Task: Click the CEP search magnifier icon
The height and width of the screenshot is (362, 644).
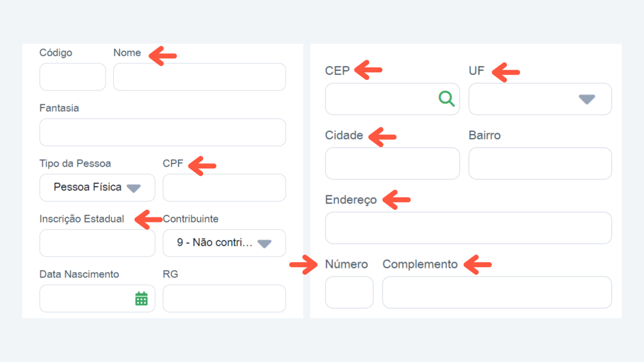Action: pos(447,99)
